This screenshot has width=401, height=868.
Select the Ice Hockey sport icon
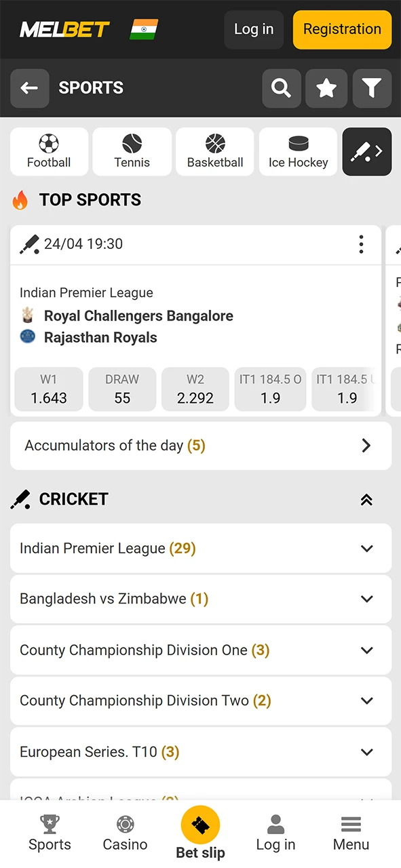coord(298,151)
